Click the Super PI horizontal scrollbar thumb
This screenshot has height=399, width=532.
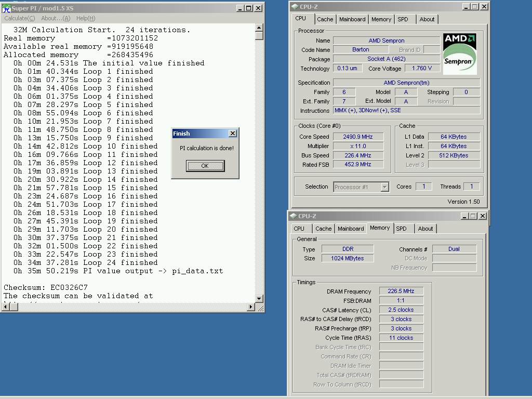14,307
